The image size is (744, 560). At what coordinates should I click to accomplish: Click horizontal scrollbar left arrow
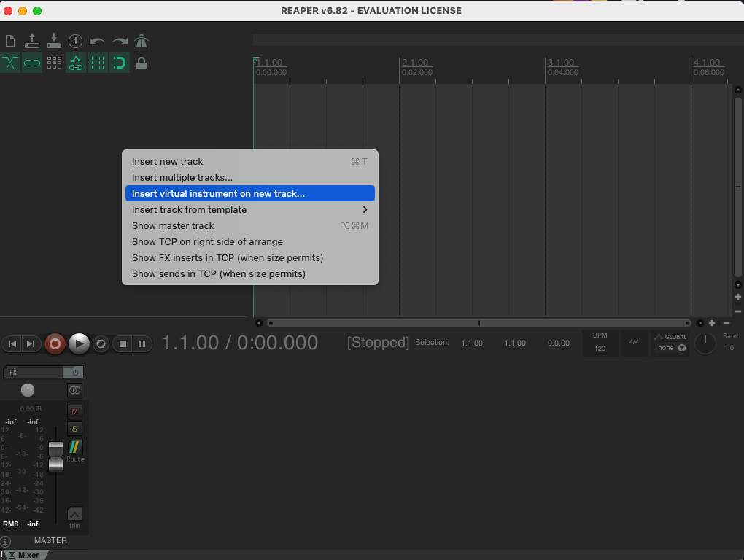(259, 324)
